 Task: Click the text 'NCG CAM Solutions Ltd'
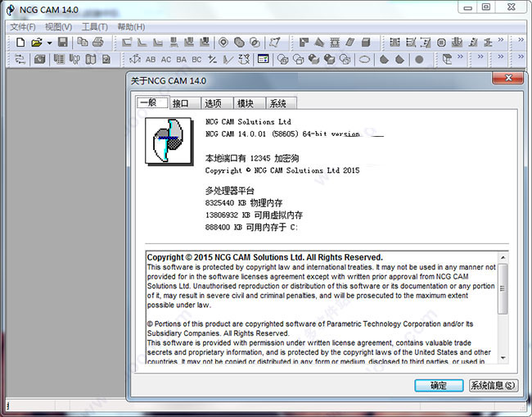[248, 121]
